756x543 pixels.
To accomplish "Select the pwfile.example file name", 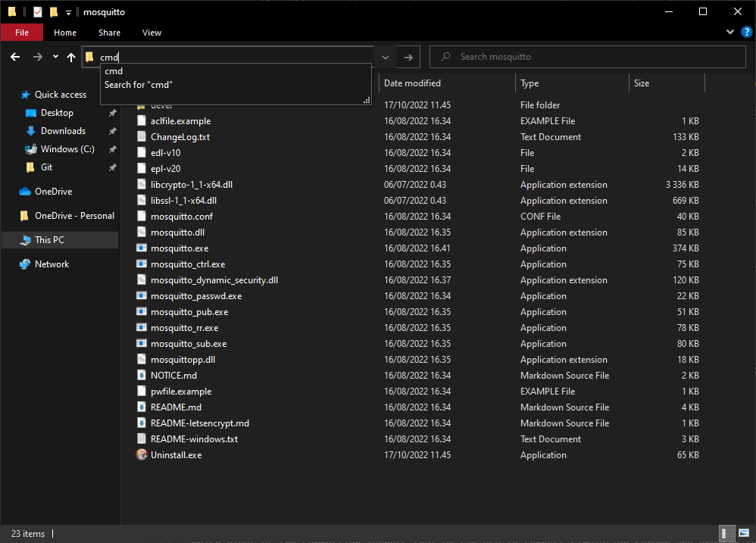I will click(181, 392).
